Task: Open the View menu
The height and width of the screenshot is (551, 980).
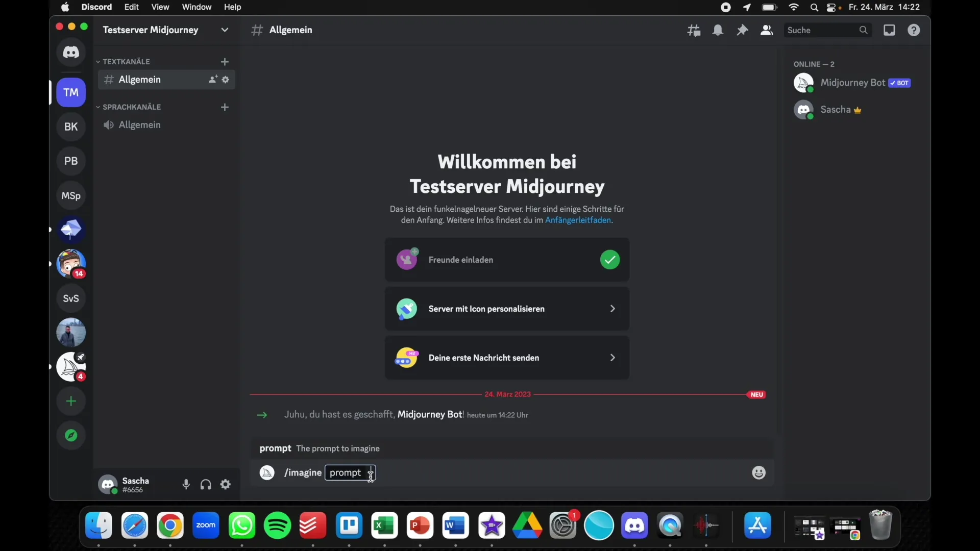Action: click(160, 7)
